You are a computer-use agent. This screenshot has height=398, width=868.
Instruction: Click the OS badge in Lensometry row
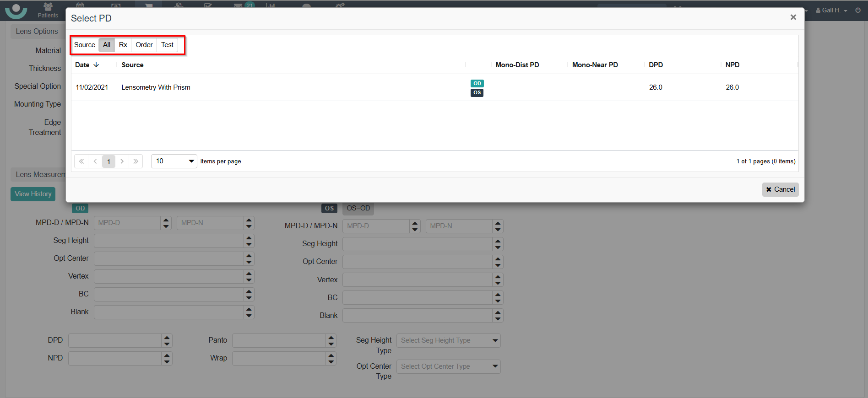coord(477,92)
